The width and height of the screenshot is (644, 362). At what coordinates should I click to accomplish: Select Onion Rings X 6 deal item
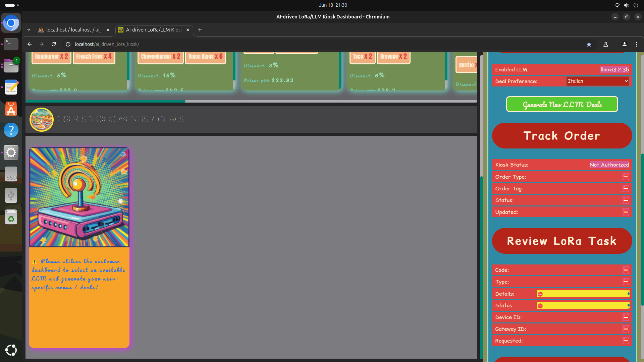tap(205, 57)
